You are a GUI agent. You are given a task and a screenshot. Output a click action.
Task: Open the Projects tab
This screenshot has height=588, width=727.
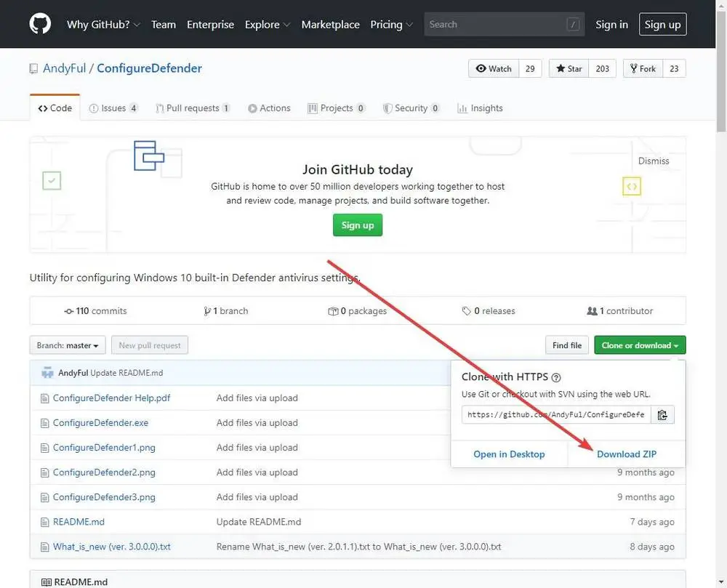click(336, 108)
